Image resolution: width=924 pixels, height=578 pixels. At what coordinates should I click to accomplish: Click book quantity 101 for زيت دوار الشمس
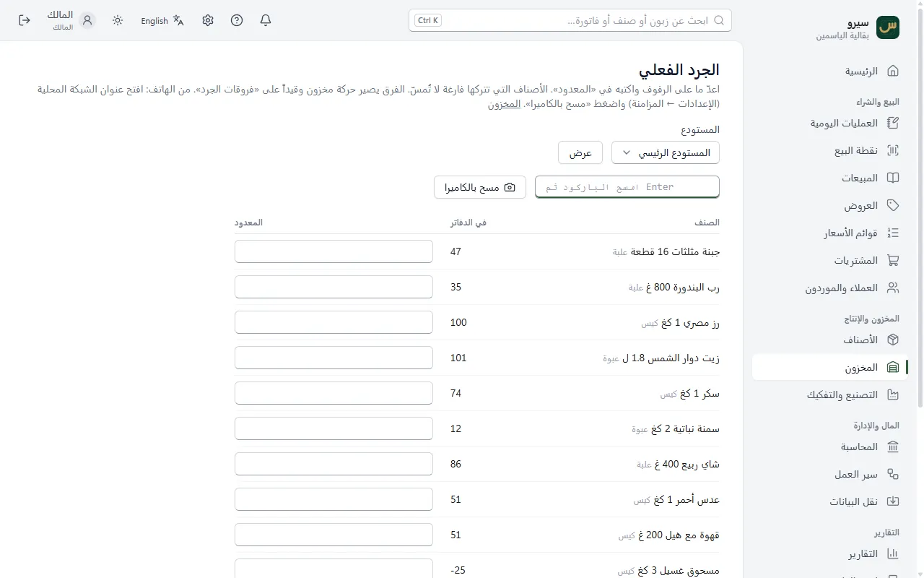(x=458, y=358)
